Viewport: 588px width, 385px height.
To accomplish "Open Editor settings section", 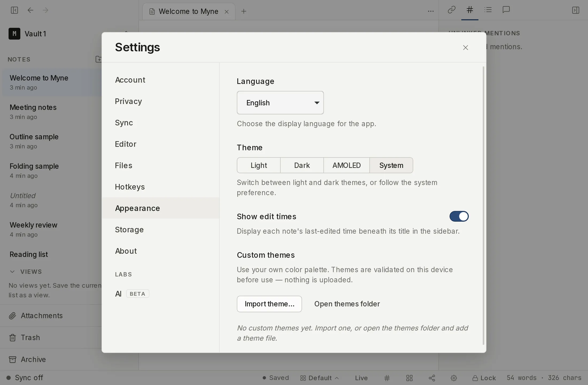I will (160, 144).
